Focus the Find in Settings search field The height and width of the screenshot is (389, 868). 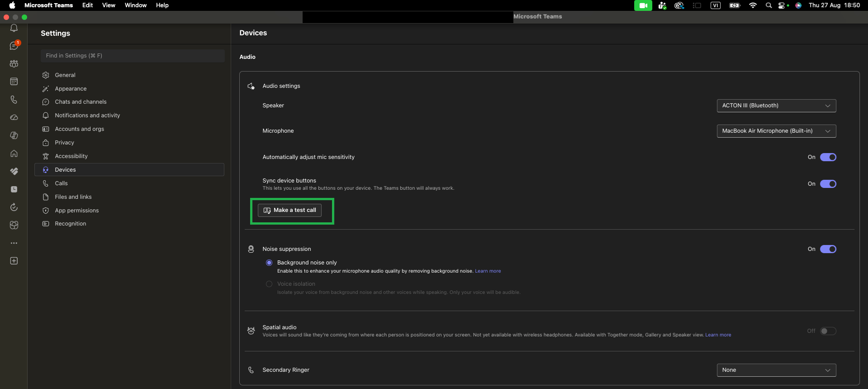point(133,56)
